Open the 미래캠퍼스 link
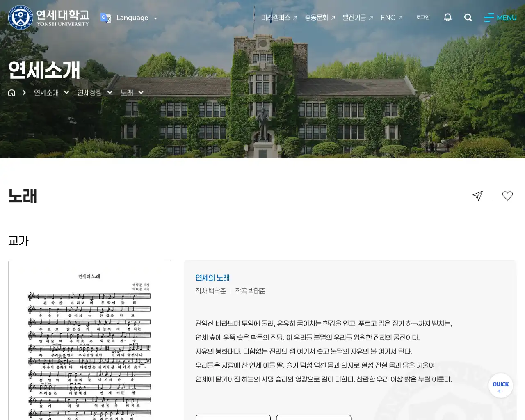Image resolution: width=525 pixels, height=420 pixels. (x=279, y=18)
